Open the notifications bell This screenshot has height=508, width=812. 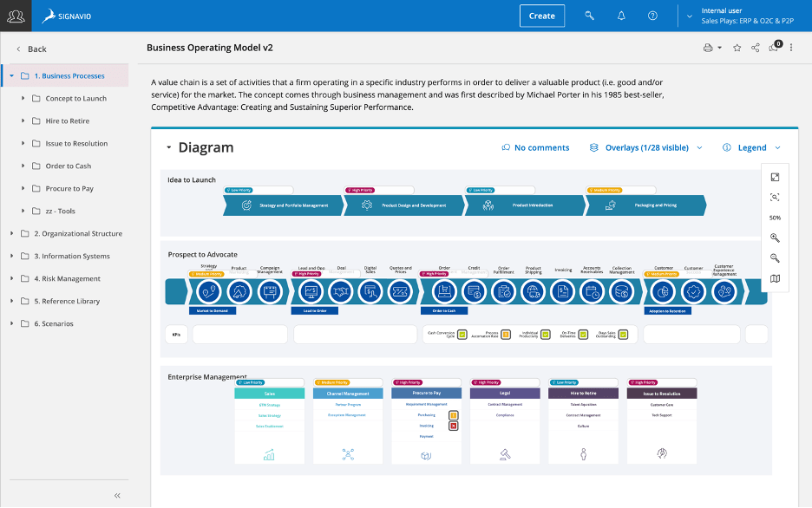coord(621,16)
